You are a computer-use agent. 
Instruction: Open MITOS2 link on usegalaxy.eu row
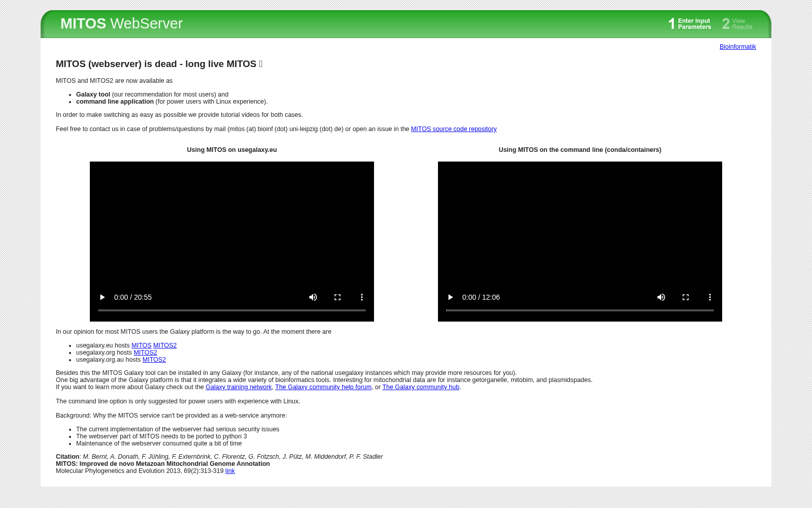165,345
